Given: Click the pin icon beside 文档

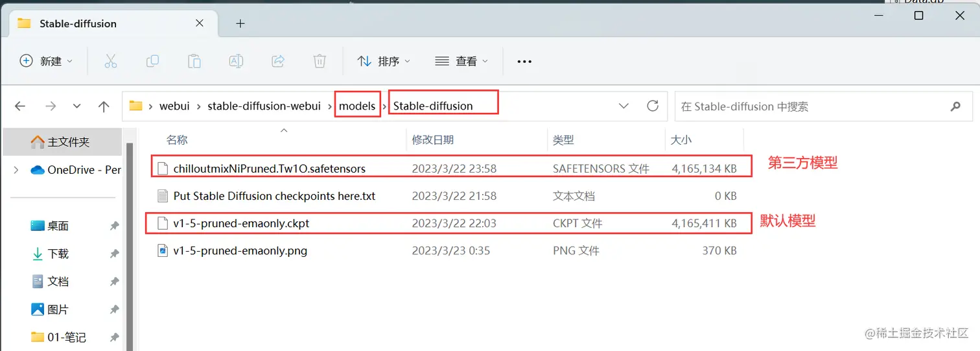Looking at the screenshot, I should [114, 282].
